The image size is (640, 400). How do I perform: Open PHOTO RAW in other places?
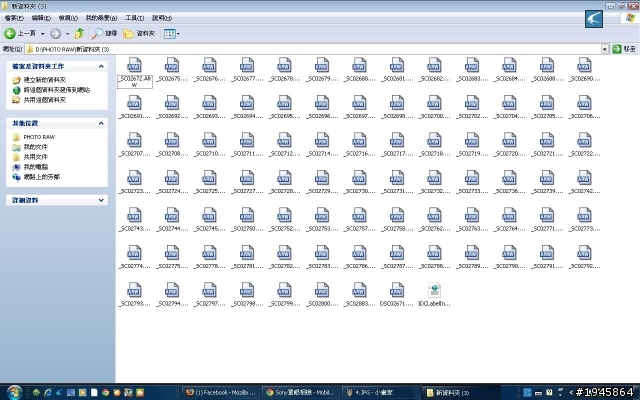click(x=39, y=137)
